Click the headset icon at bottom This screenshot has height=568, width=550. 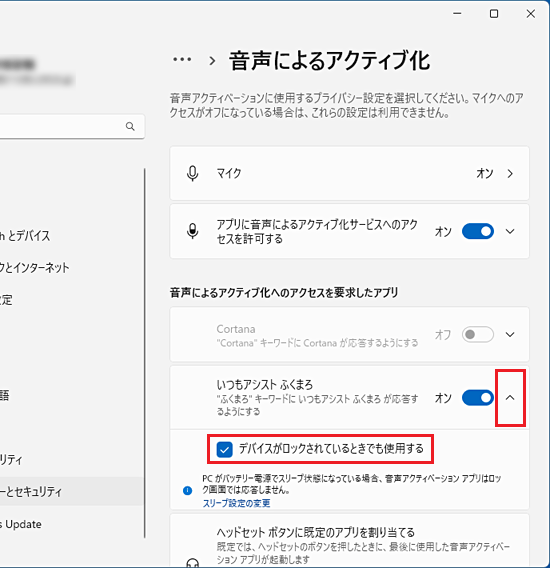(192, 563)
